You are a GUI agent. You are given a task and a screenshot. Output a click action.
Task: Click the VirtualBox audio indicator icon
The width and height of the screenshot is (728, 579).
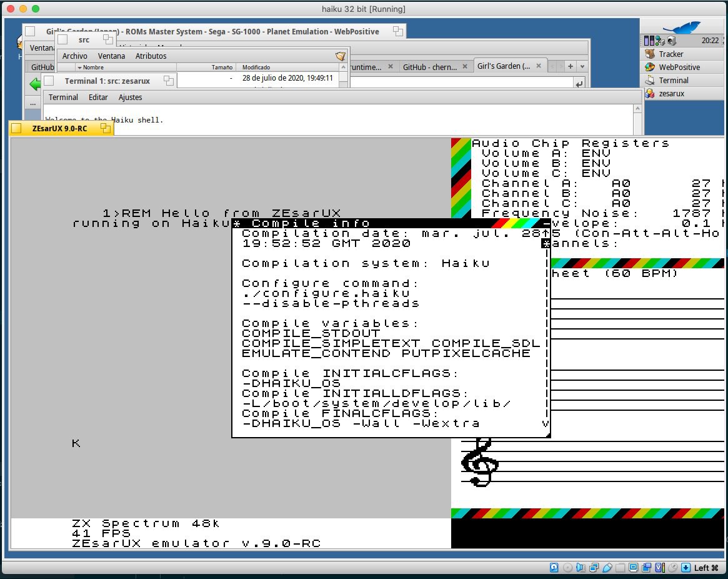point(581,567)
